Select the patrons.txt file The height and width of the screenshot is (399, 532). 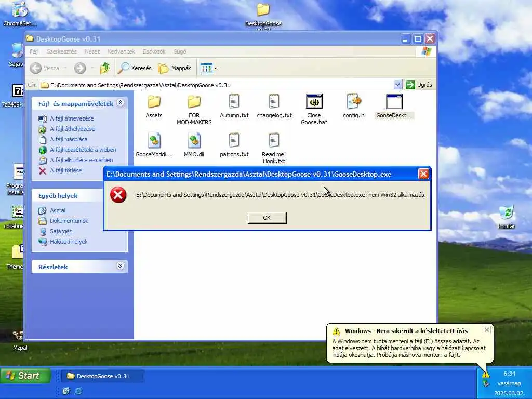[234, 145]
